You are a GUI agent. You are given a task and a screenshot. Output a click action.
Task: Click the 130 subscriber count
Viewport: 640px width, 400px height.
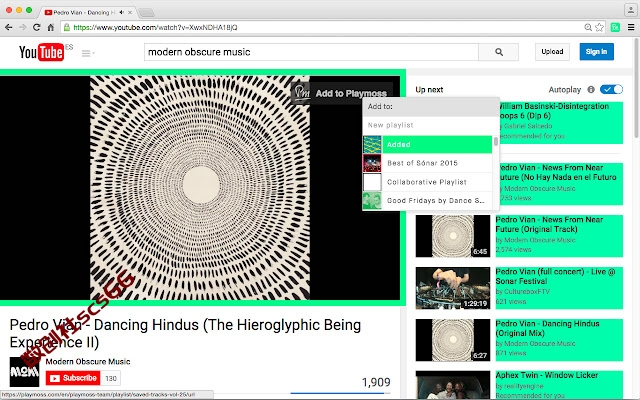(x=111, y=378)
